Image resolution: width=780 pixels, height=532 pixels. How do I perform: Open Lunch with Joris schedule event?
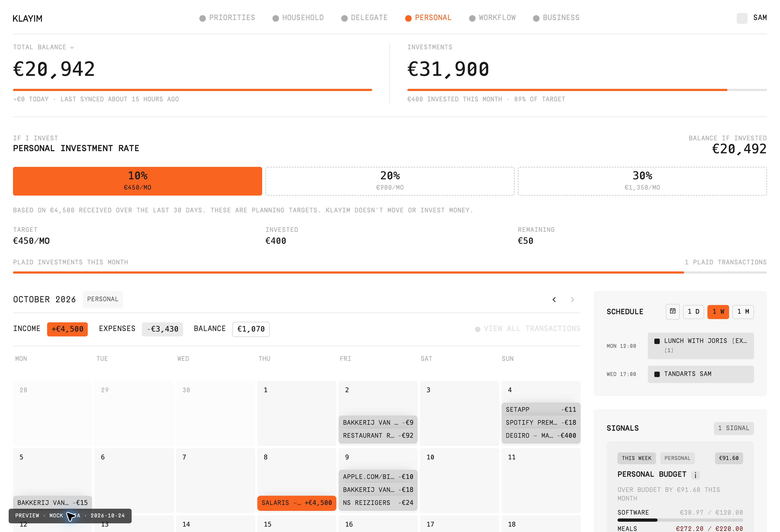point(700,345)
